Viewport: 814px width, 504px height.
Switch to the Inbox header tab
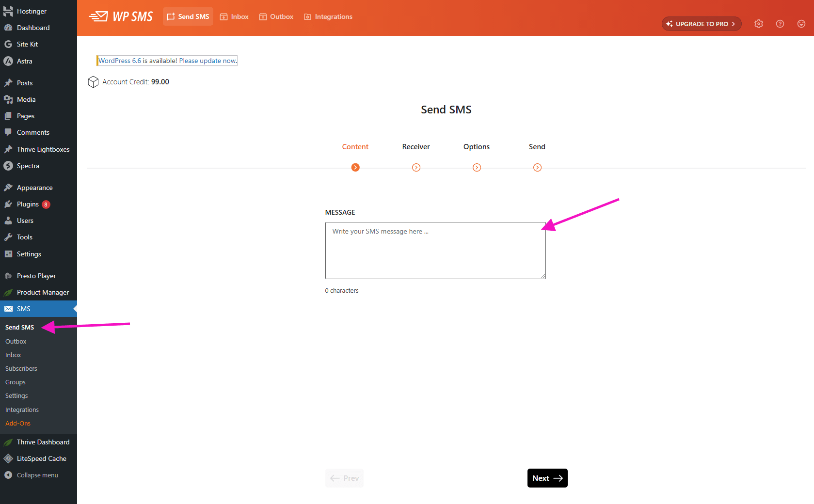(234, 16)
